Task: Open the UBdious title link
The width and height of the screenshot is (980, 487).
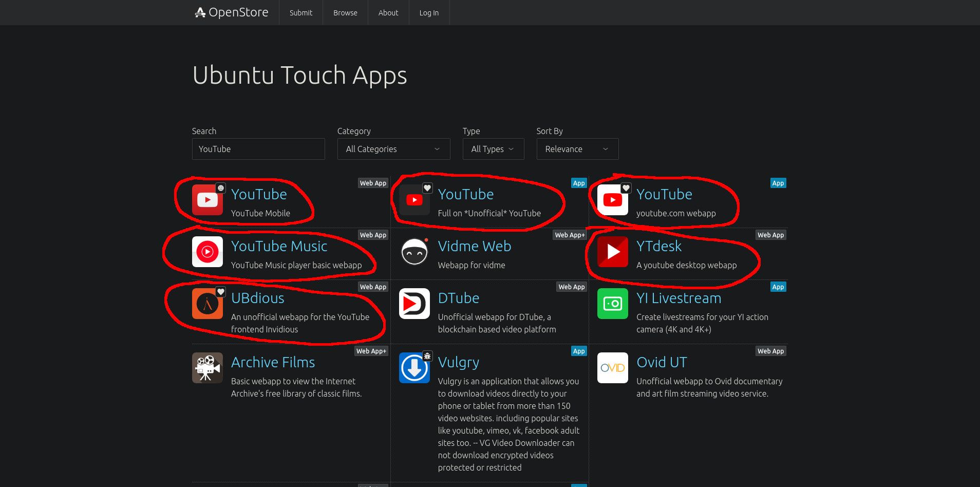Action: pos(257,298)
